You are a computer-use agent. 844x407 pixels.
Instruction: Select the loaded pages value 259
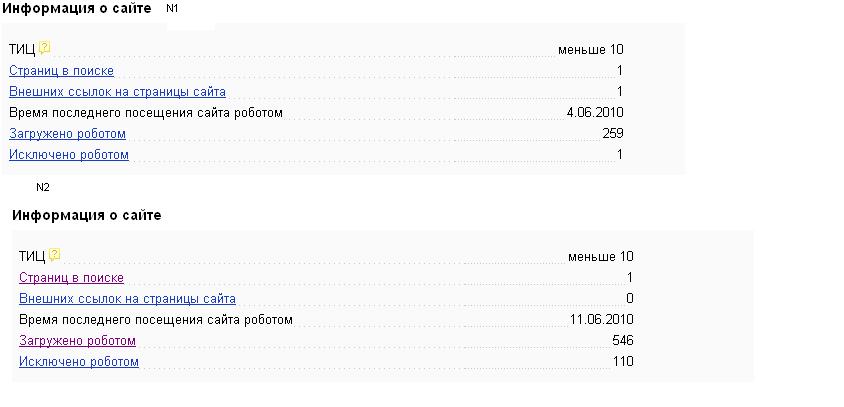point(613,134)
